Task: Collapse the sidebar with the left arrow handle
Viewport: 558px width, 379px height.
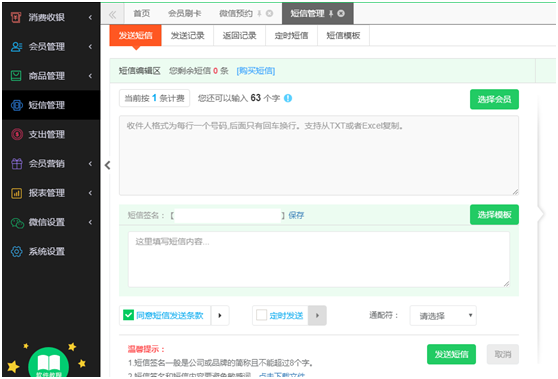Action: [107, 165]
